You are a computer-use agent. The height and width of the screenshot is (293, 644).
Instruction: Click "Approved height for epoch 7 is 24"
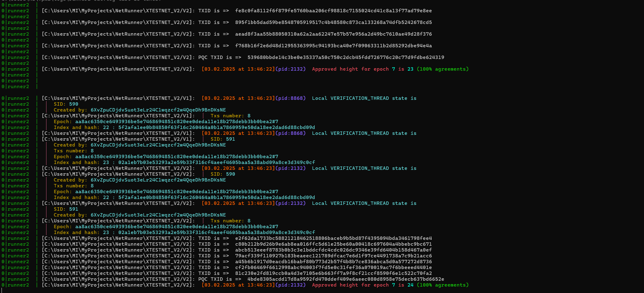click(363, 285)
